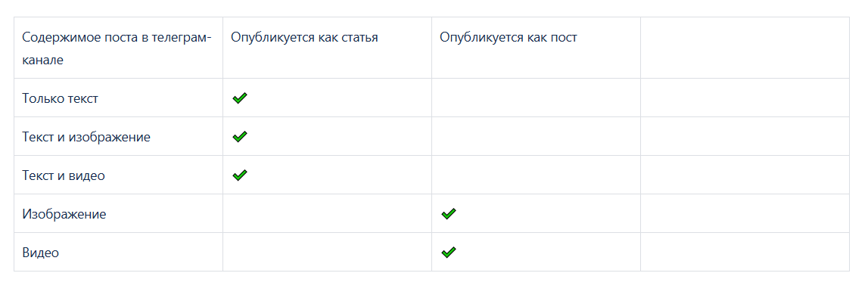Image resolution: width=868 pixels, height=301 pixels.
Task: Click the blank header cell of the last column
Action: [745, 48]
